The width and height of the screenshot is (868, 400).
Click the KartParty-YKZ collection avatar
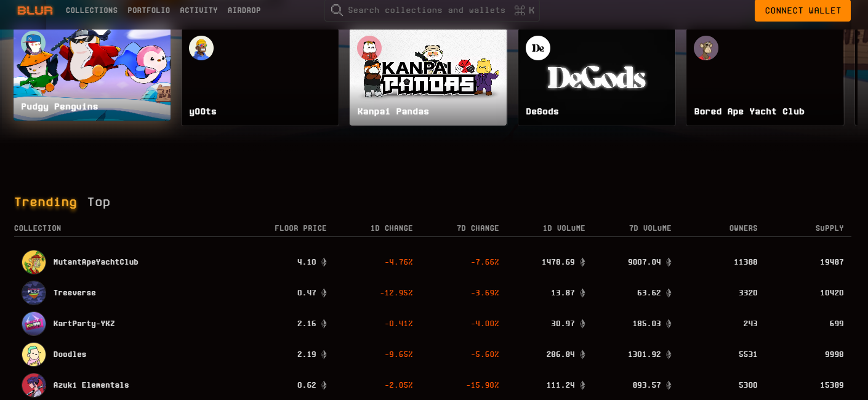click(x=34, y=324)
